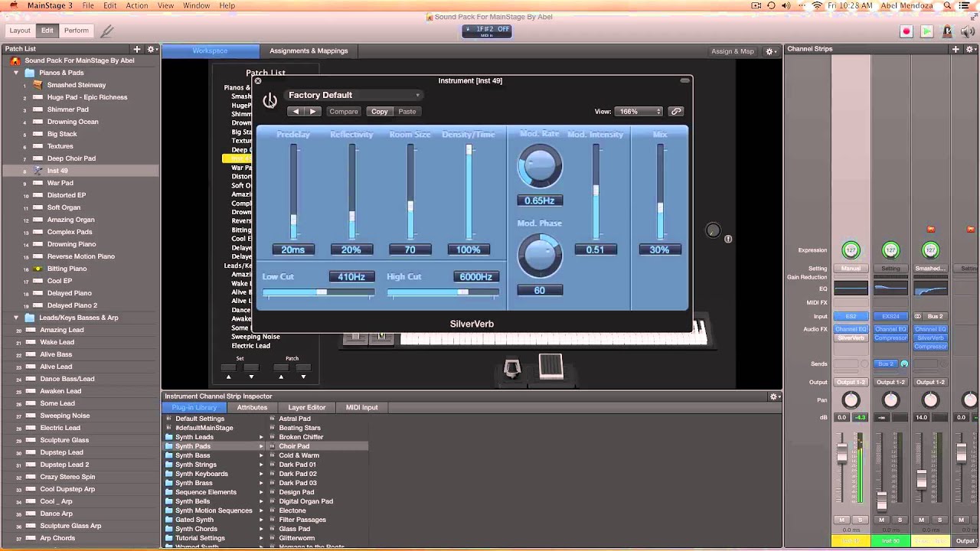Image resolution: width=980 pixels, height=551 pixels.
Task: Switch to the Attributes tab
Action: (x=252, y=408)
